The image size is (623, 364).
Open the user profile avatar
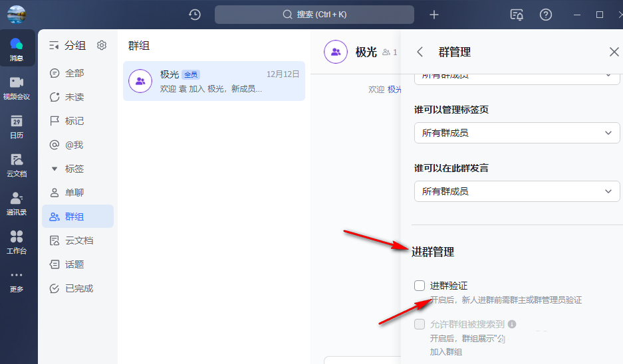[17, 15]
